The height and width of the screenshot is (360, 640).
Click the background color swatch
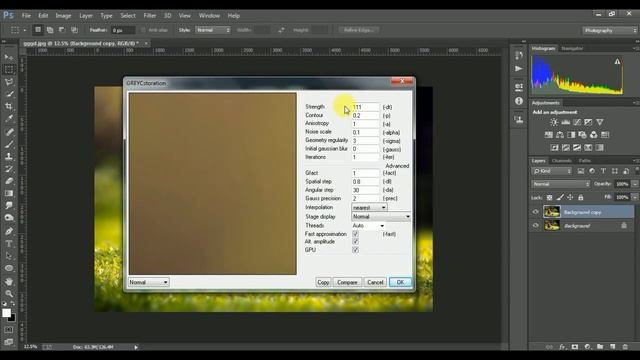[13, 318]
